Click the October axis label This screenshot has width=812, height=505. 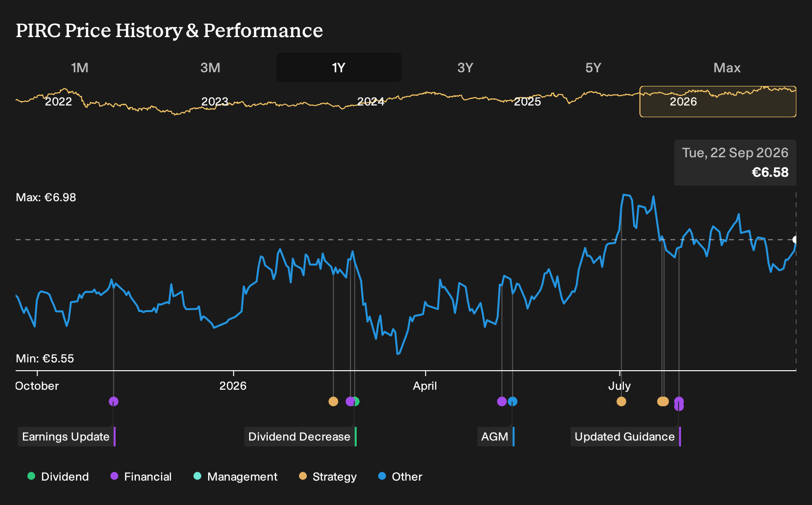click(x=37, y=386)
